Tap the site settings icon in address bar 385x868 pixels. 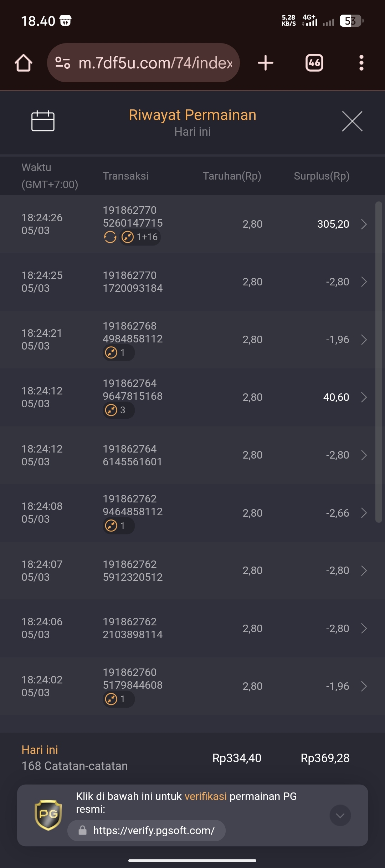pyautogui.click(x=63, y=63)
